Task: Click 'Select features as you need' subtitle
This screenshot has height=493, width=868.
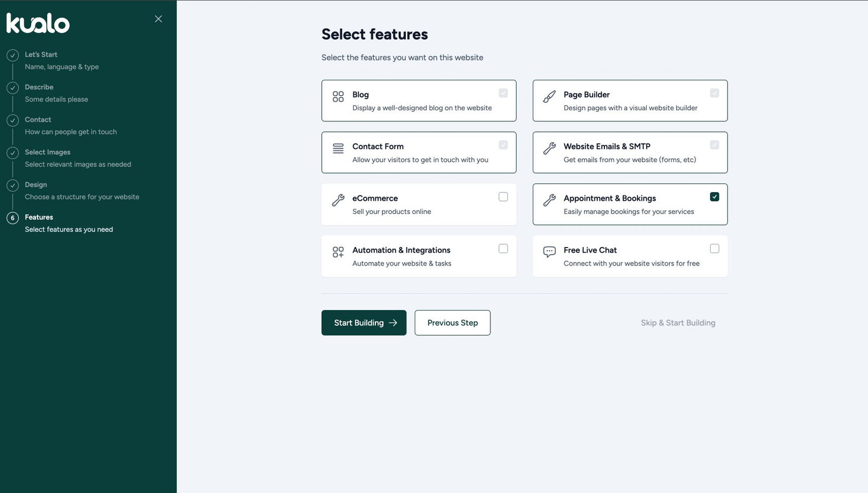Action: 69,230
